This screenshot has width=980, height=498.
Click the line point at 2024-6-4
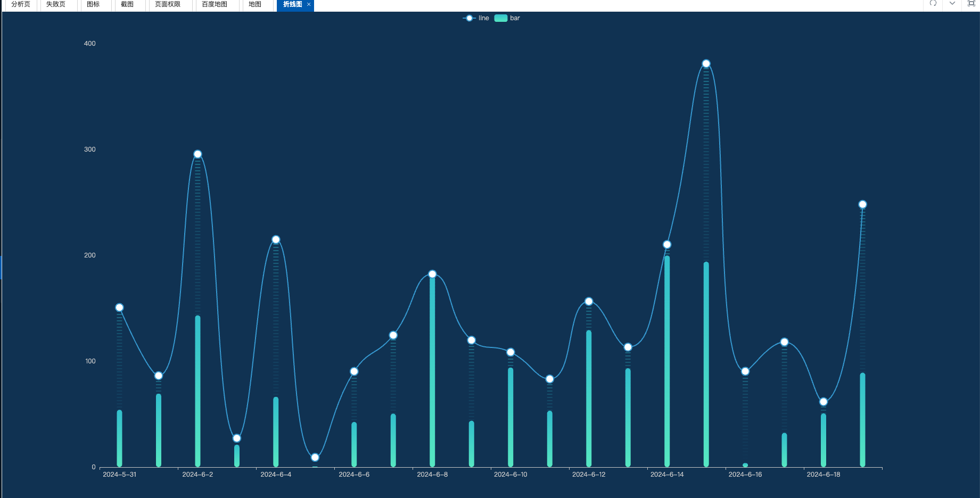tap(276, 239)
